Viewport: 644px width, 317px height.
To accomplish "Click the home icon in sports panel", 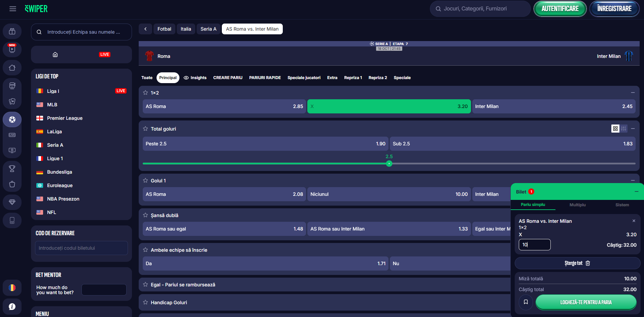I will point(55,55).
